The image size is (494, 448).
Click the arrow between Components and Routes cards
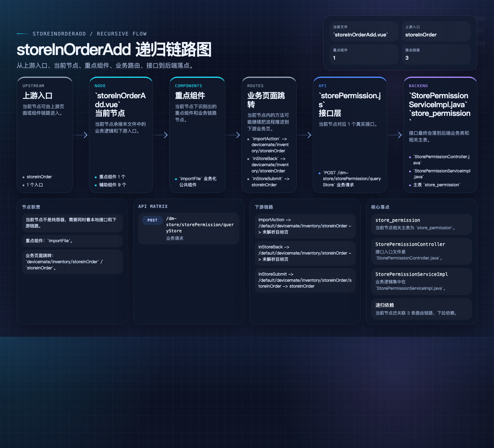click(233, 135)
